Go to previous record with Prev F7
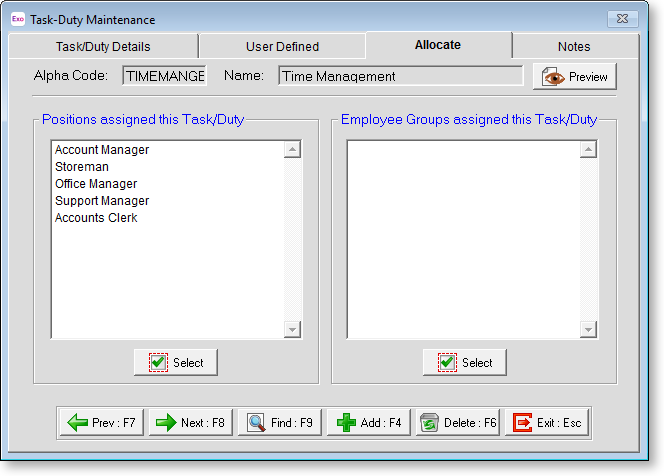664x476 pixels. [103, 423]
